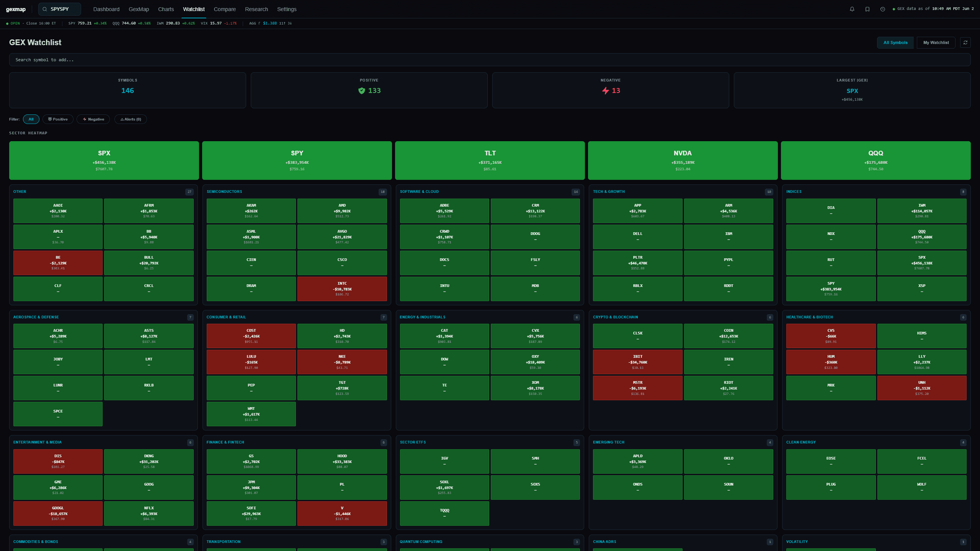The width and height of the screenshot is (980, 551).
Task: Click the 'GEX data as of 10:49 AM' status
Action: coord(933,9)
